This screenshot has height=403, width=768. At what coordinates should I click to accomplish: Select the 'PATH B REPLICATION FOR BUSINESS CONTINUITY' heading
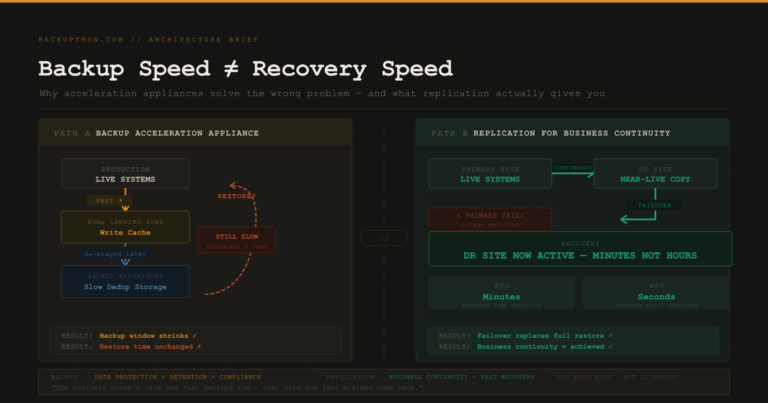pos(551,133)
